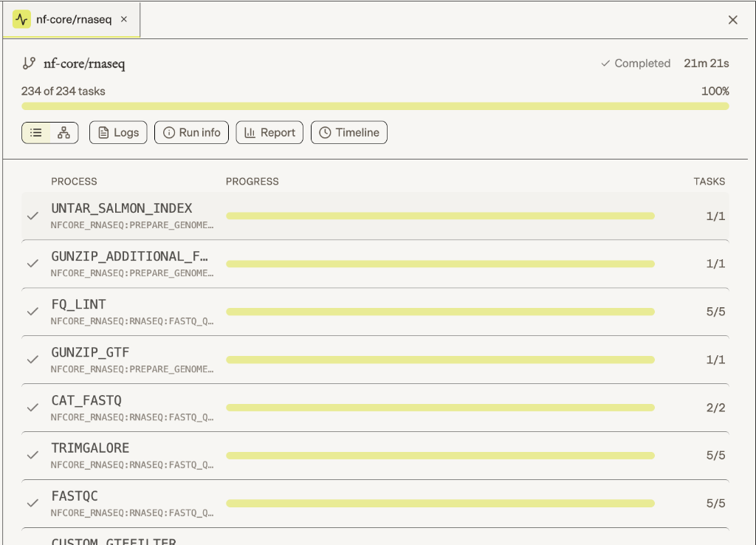Switch to graph hierarchy view
The height and width of the screenshot is (545, 756).
click(x=63, y=133)
